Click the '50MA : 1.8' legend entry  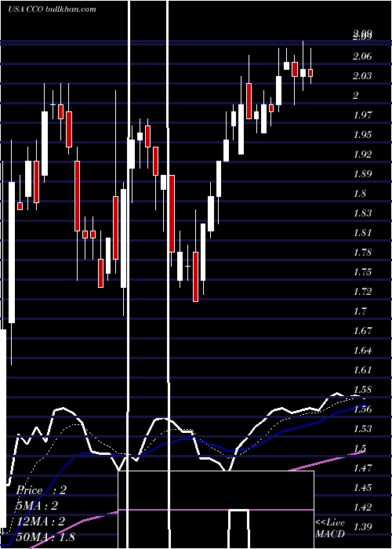[x=45, y=537]
